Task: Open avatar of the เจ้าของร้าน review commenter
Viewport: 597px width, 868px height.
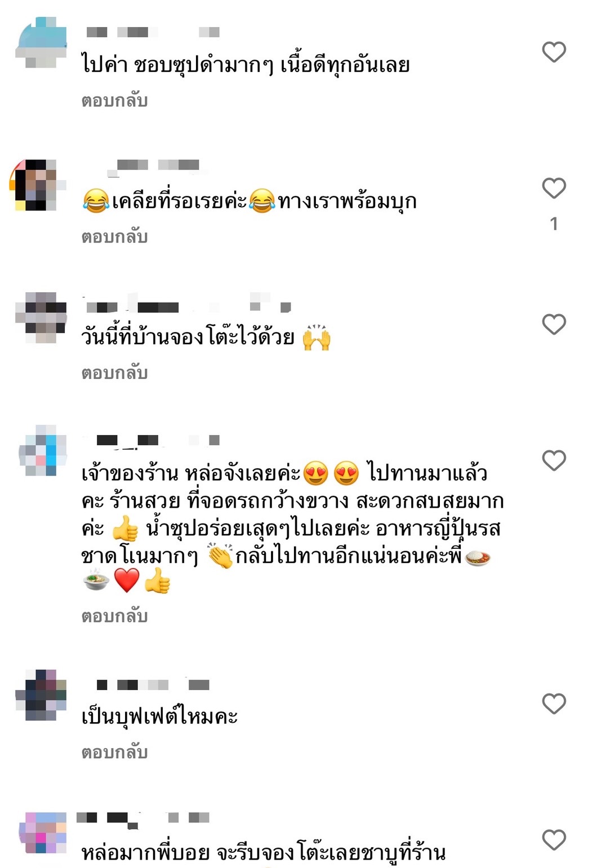Action: tap(42, 450)
